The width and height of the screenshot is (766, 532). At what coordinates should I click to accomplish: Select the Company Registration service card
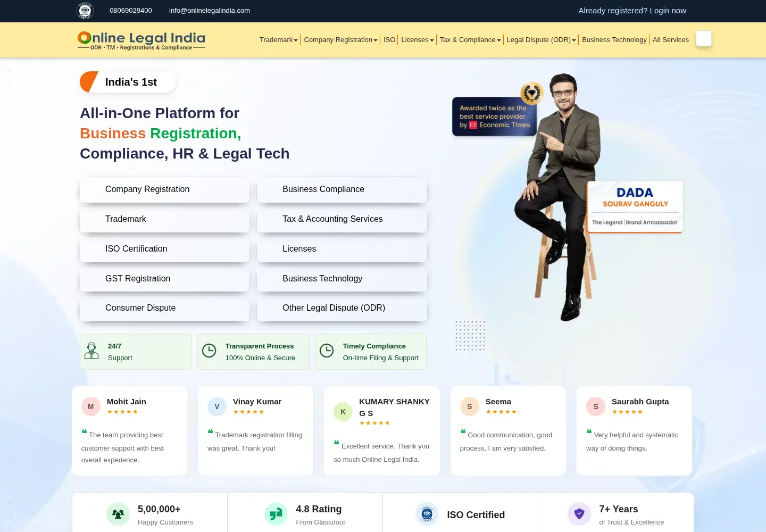[164, 189]
